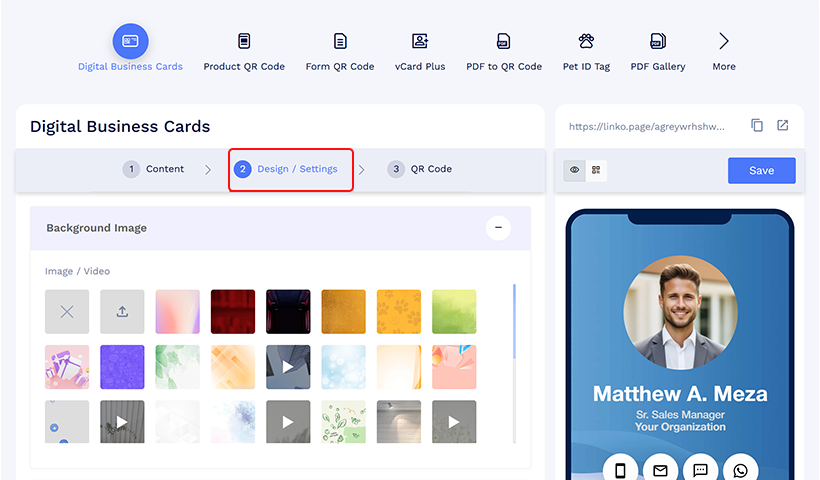Select the dark plant video background
The width and height of the screenshot is (820, 480).
(122, 422)
